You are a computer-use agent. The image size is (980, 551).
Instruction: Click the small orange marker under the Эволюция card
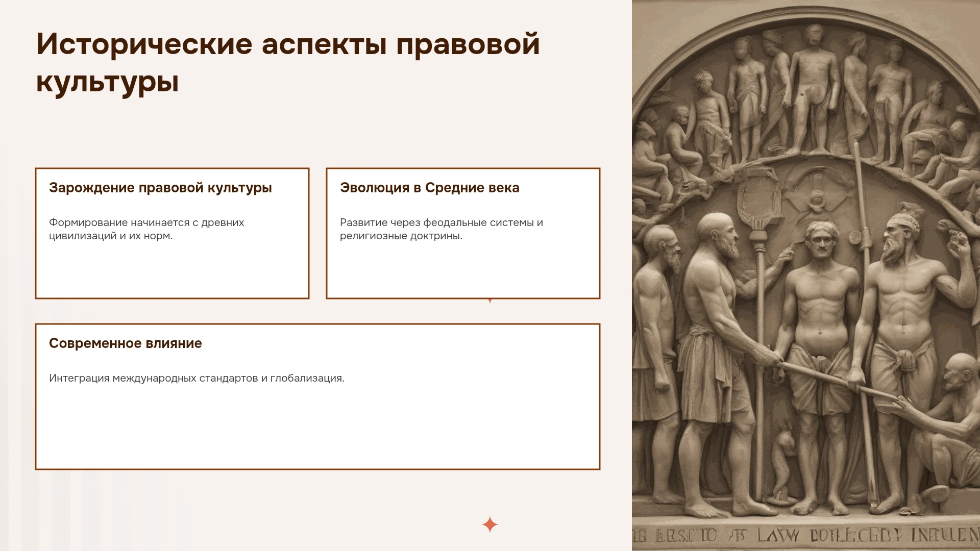(x=490, y=301)
